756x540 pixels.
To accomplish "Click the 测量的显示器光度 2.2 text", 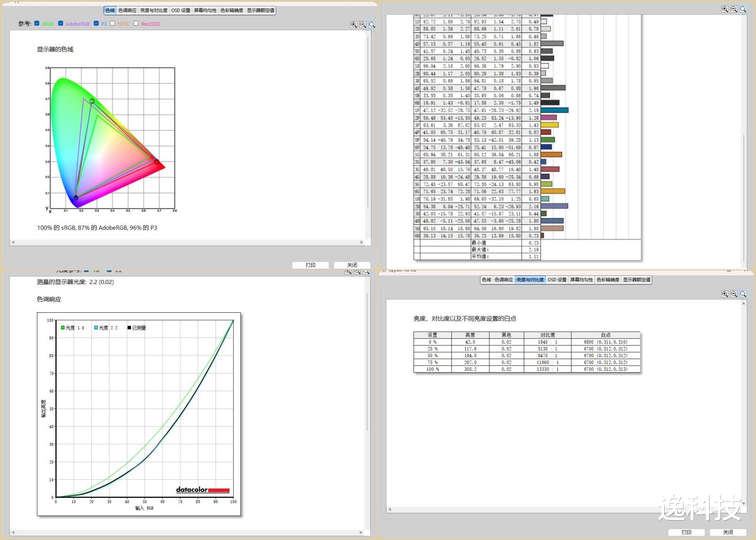I will pos(75,282).
